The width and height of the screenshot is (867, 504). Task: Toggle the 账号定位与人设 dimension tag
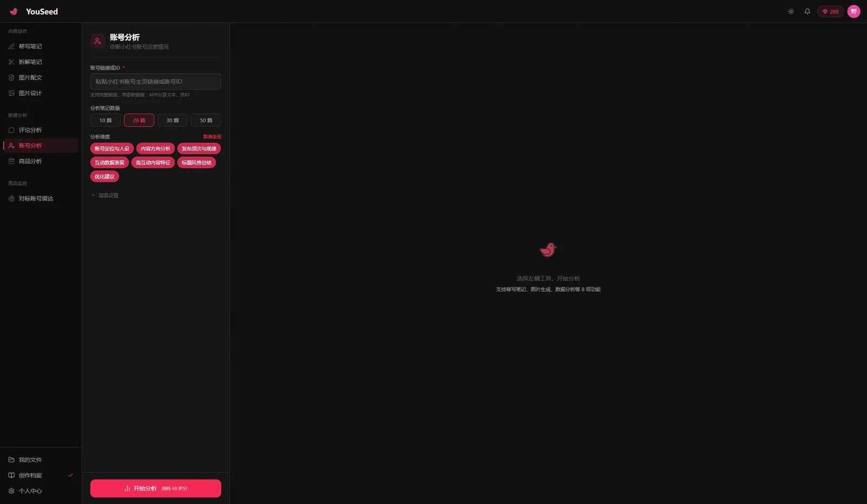coord(112,148)
